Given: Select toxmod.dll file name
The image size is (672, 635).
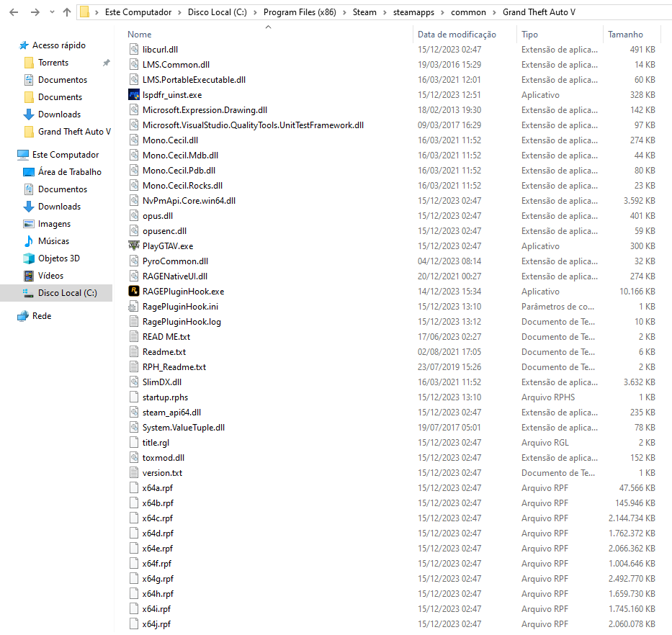Looking at the screenshot, I should point(163,458).
